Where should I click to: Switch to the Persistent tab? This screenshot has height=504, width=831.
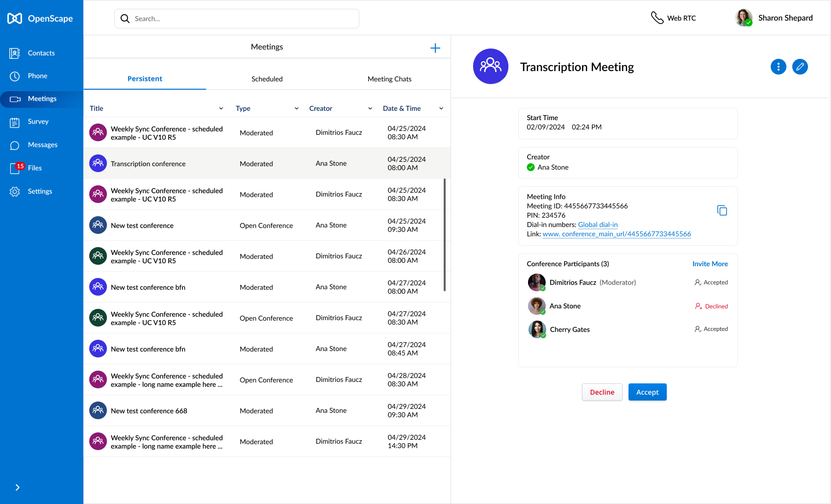[x=145, y=79]
